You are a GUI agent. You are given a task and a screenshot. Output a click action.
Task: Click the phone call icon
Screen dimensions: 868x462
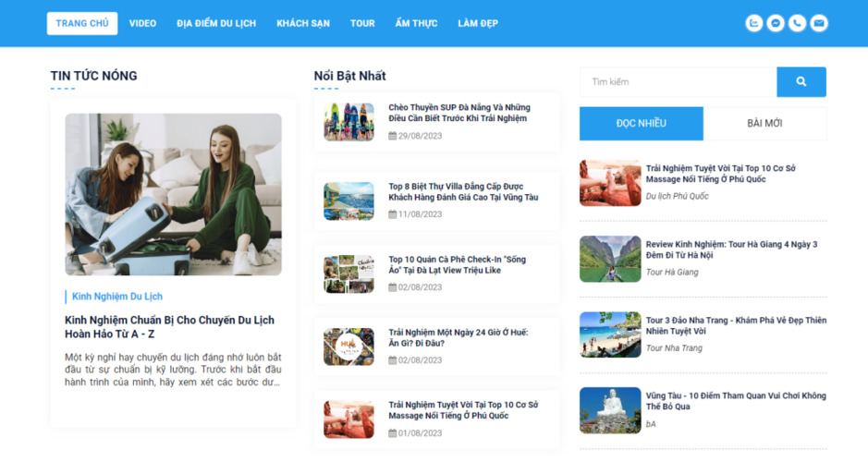pos(797,24)
